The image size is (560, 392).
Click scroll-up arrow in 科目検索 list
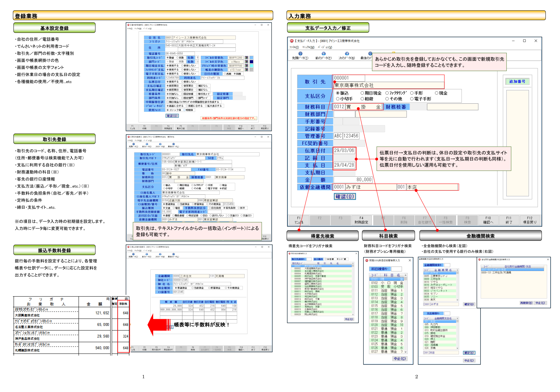click(x=405, y=275)
